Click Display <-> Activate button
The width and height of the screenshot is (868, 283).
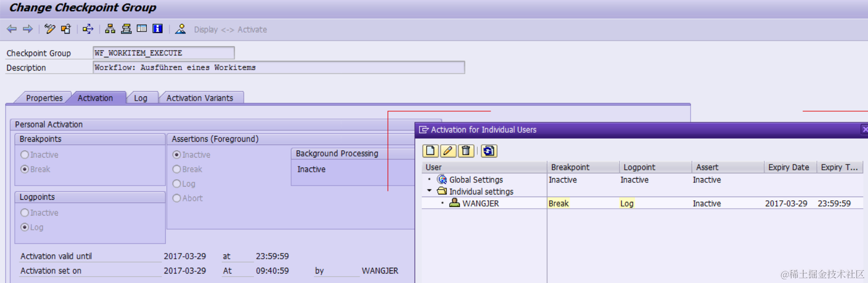231,30
